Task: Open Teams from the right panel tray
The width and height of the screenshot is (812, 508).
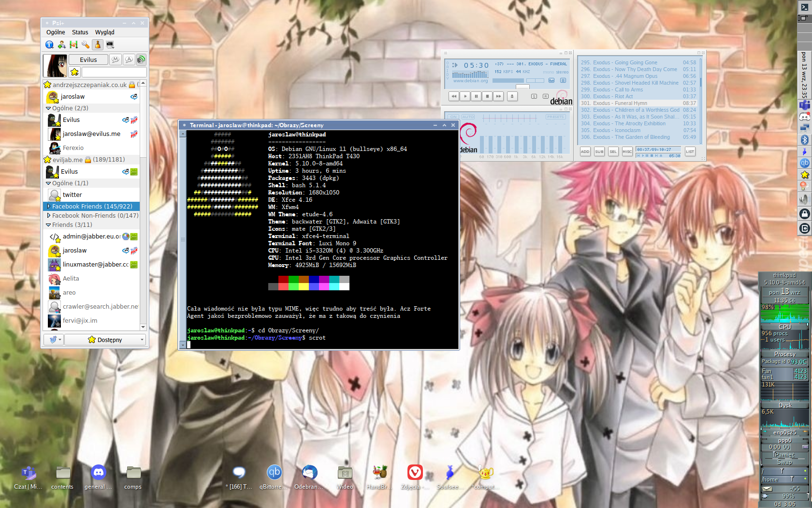Action: point(804,105)
